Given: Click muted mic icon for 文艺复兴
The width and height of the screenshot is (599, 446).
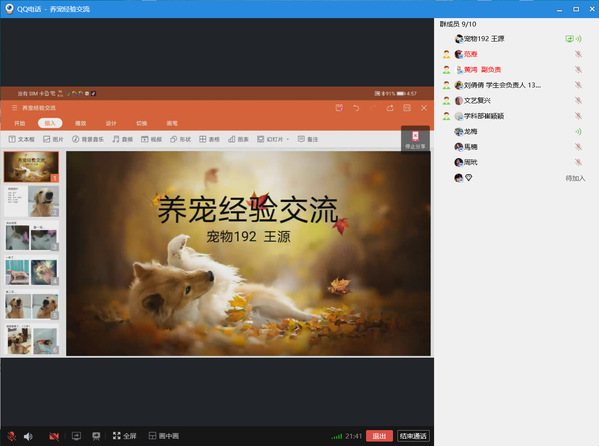Looking at the screenshot, I should point(578,101).
